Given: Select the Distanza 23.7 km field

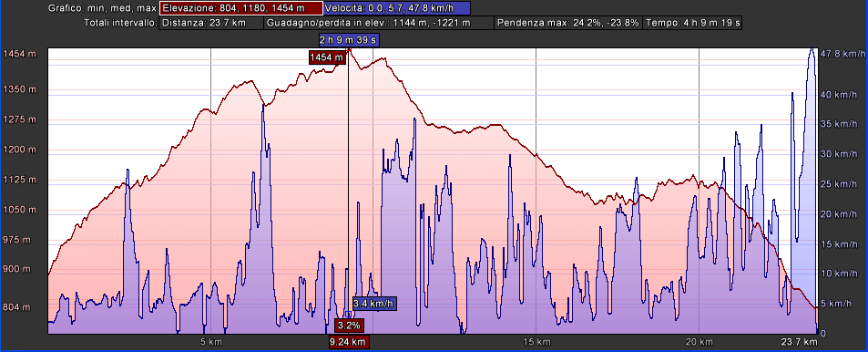Looking at the screenshot, I should tap(211, 24).
